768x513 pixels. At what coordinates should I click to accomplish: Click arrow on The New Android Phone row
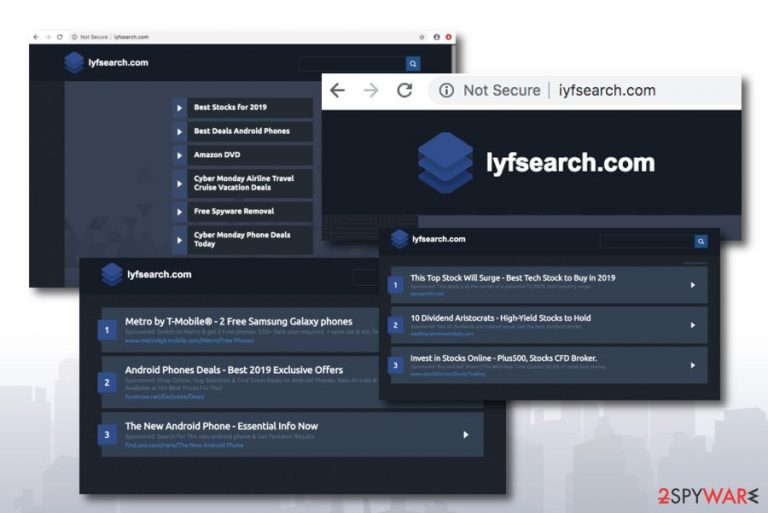coord(466,435)
